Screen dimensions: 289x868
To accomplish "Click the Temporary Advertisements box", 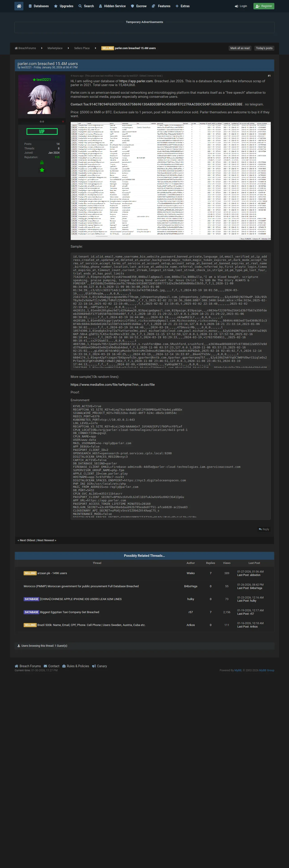I will 144,27.
